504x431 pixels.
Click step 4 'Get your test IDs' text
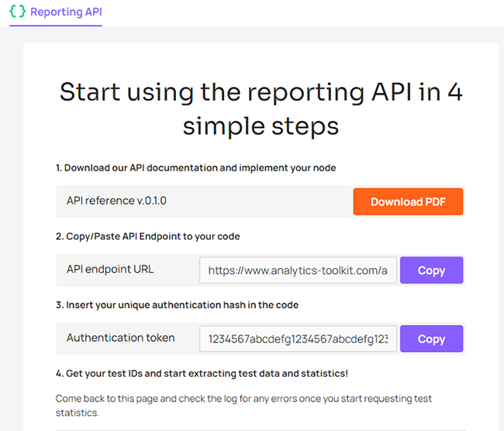tap(202, 373)
